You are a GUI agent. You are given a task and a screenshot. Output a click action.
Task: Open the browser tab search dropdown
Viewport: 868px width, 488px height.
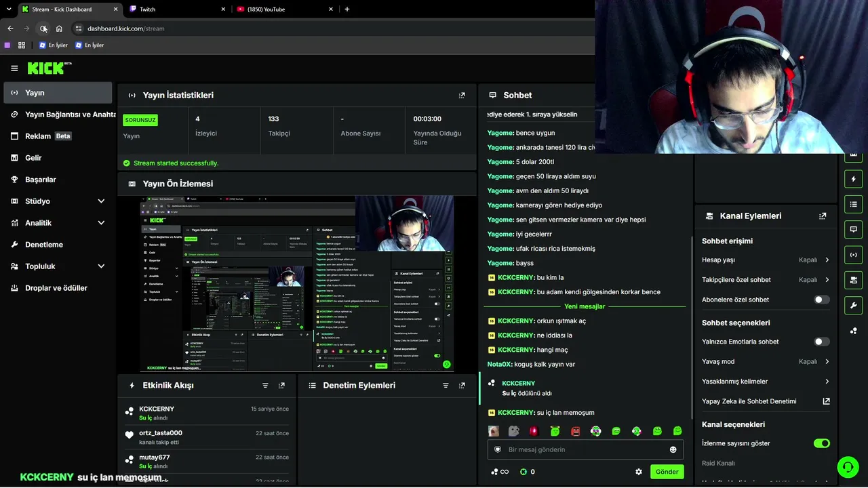[x=9, y=9]
